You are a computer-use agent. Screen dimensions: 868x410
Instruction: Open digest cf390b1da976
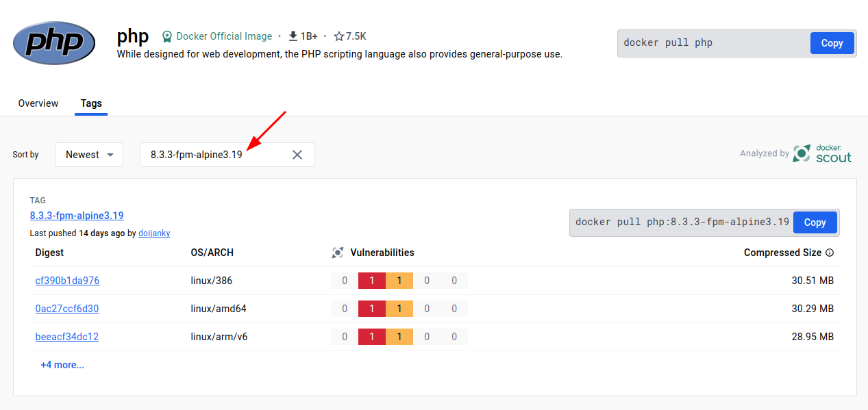coord(67,281)
